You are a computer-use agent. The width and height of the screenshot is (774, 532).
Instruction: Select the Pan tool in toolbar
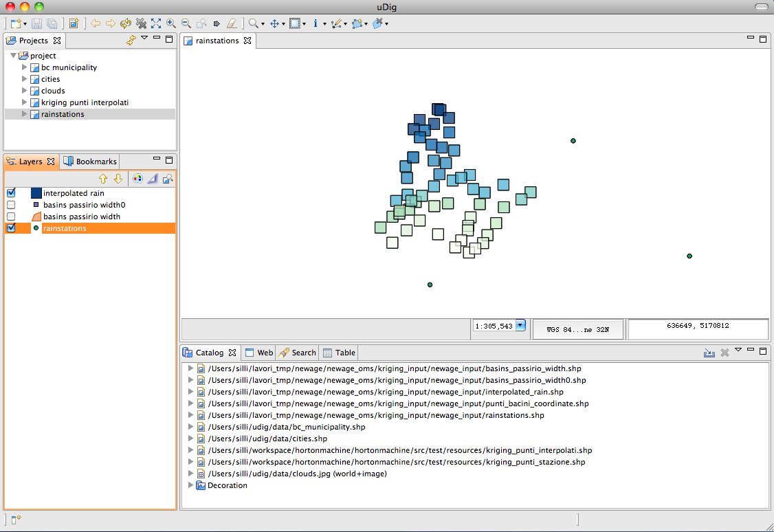[x=274, y=23]
